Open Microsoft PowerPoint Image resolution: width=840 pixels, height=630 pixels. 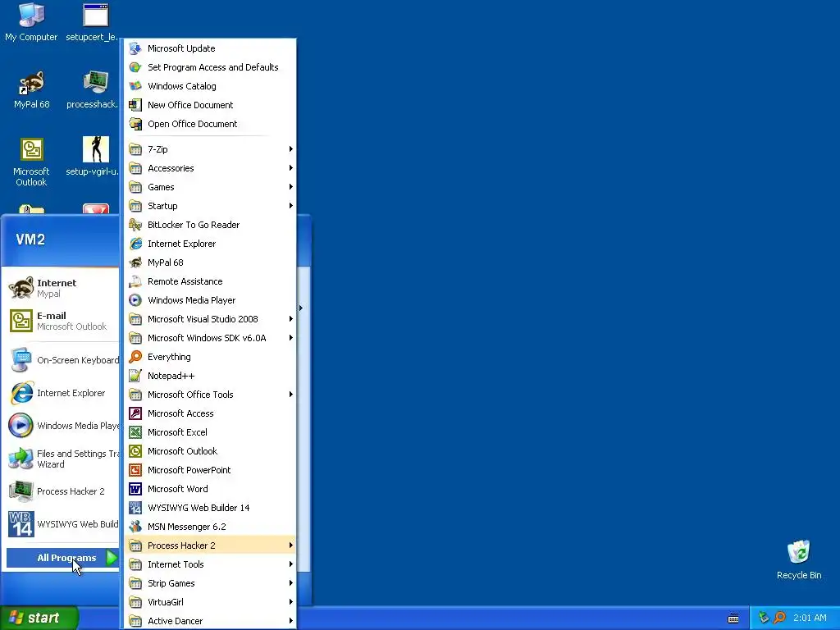pyautogui.click(x=209, y=470)
